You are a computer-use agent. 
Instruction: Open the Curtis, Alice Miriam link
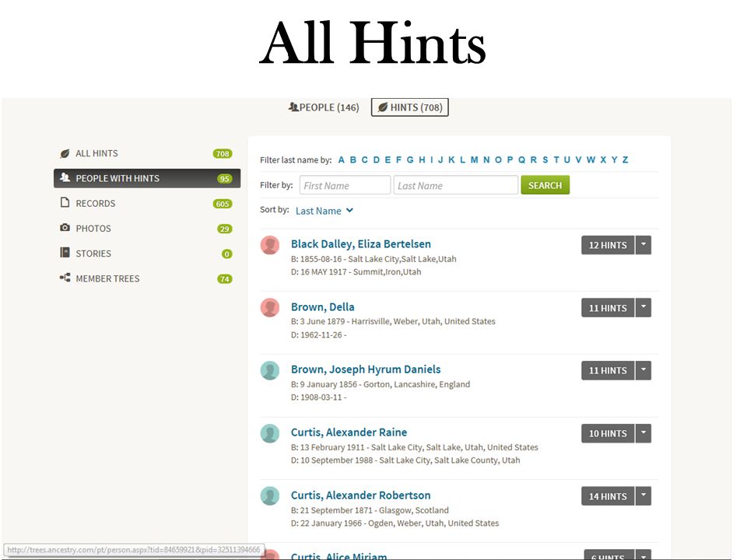click(x=338, y=555)
